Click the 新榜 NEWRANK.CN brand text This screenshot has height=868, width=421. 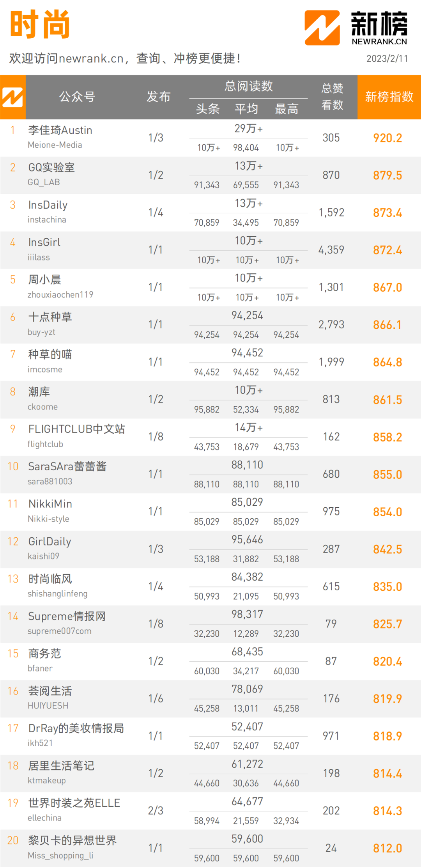pos(379,28)
